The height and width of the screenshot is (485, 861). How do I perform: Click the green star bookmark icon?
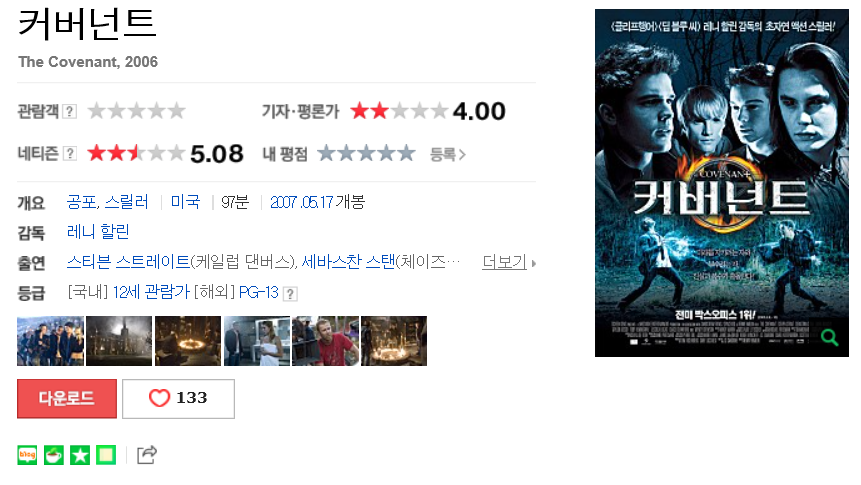click(x=80, y=455)
